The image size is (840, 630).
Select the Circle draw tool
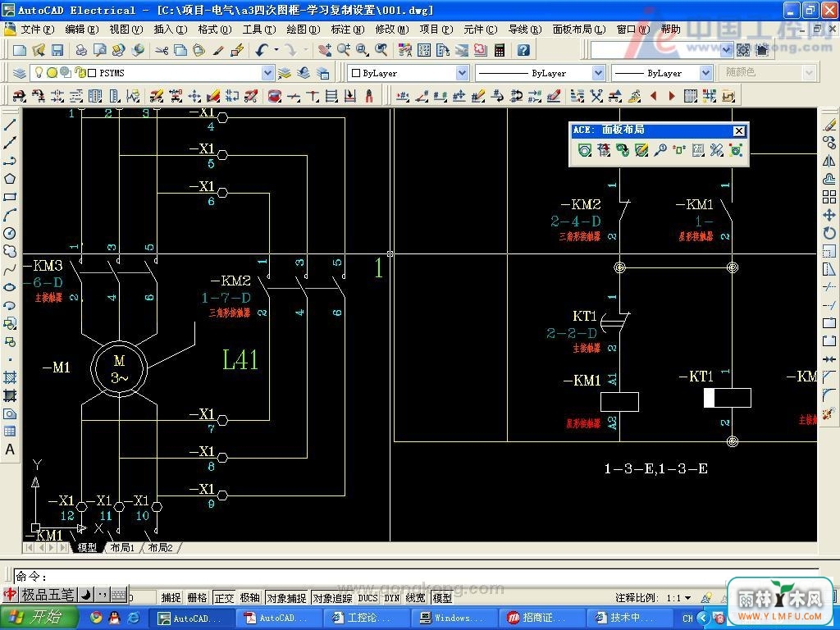pos(10,233)
